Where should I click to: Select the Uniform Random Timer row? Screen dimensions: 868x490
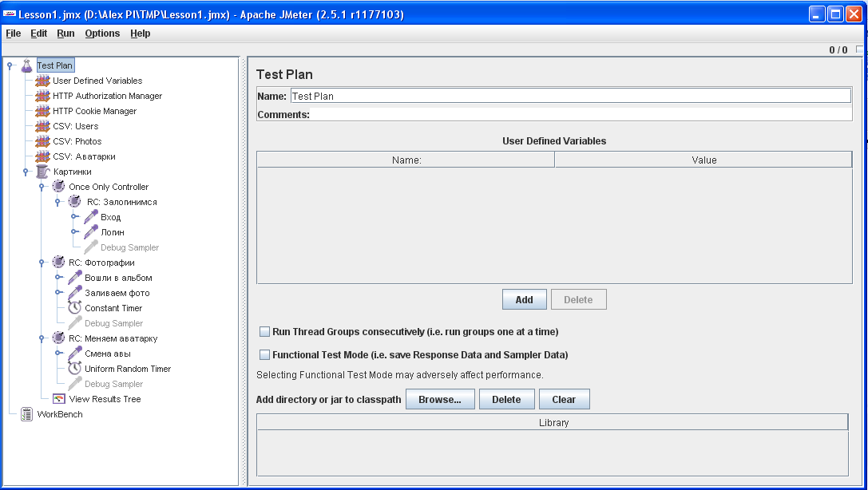pos(127,369)
